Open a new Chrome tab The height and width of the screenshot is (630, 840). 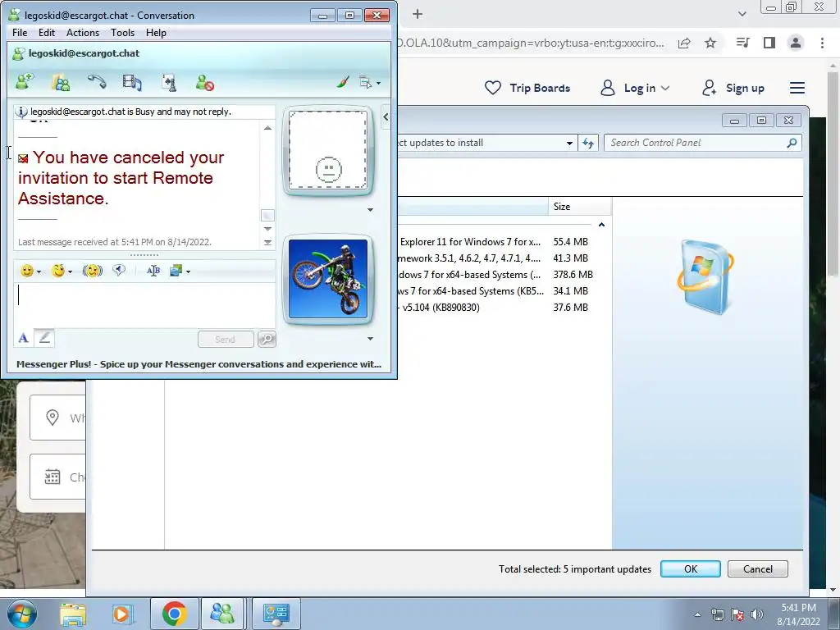tap(418, 15)
